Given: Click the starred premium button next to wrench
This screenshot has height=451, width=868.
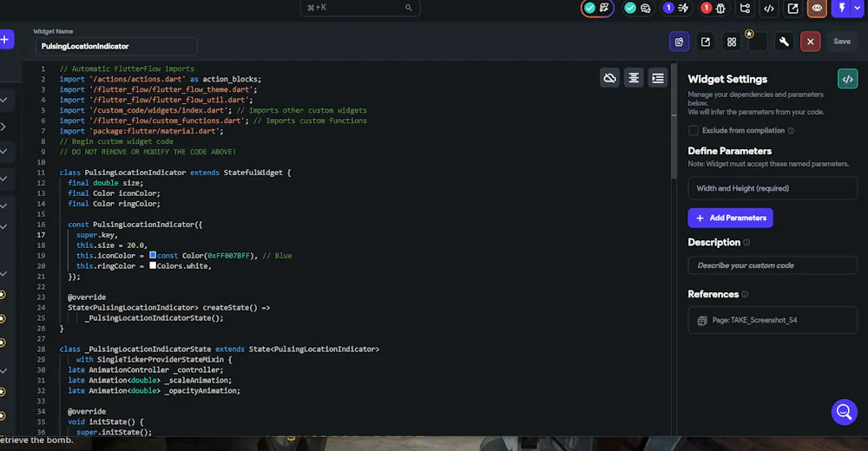Looking at the screenshot, I should (x=758, y=42).
